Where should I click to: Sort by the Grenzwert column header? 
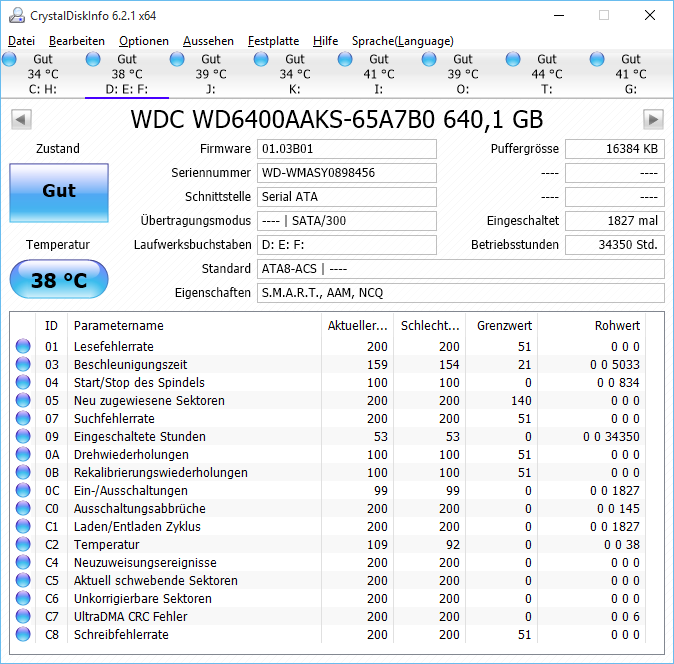502,326
